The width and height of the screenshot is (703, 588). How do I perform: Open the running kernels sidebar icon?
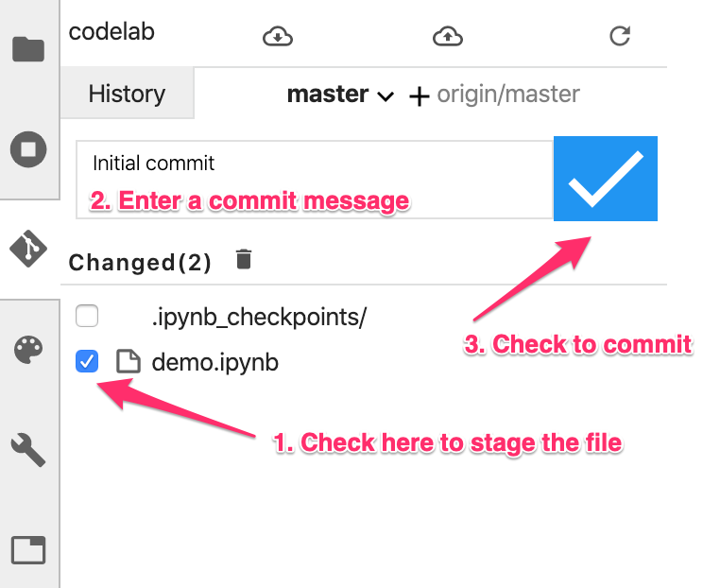(x=28, y=149)
